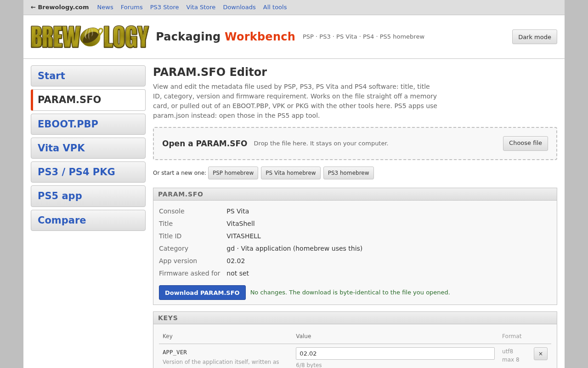Download the PARAM.SFO file

coord(202,293)
